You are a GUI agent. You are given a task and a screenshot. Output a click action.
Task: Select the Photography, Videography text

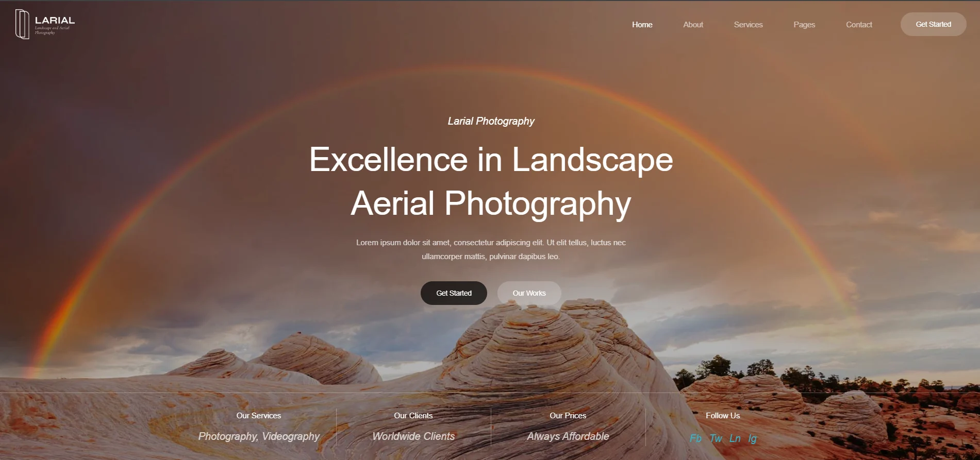point(259,436)
